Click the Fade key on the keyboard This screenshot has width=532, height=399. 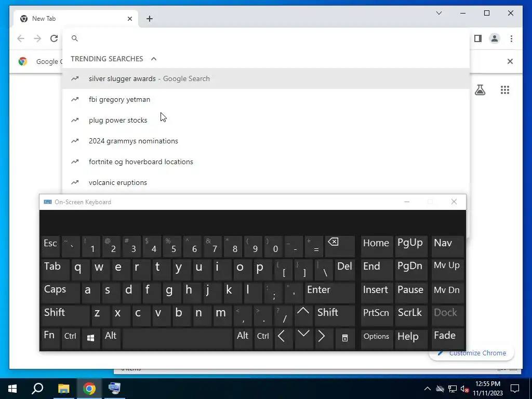pyautogui.click(x=447, y=339)
